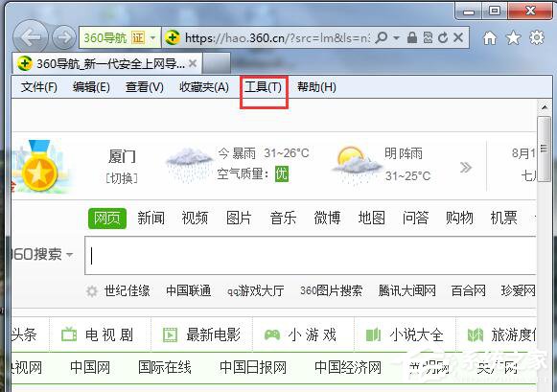The width and height of the screenshot is (557, 392).
Task: Open a new blank tab
Action: coord(217,64)
